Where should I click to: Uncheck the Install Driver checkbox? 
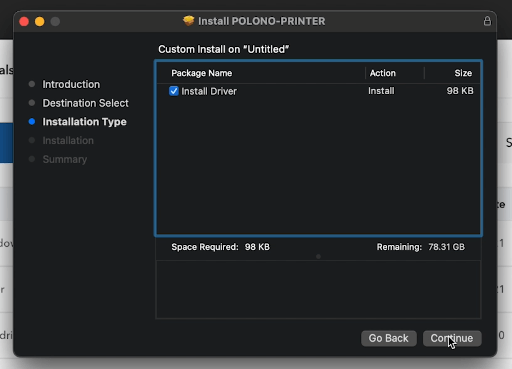(x=174, y=91)
